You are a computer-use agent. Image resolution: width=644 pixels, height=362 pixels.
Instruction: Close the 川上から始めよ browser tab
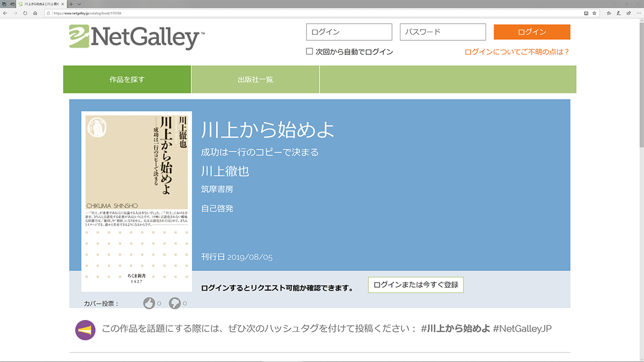click(x=63, y=4)
